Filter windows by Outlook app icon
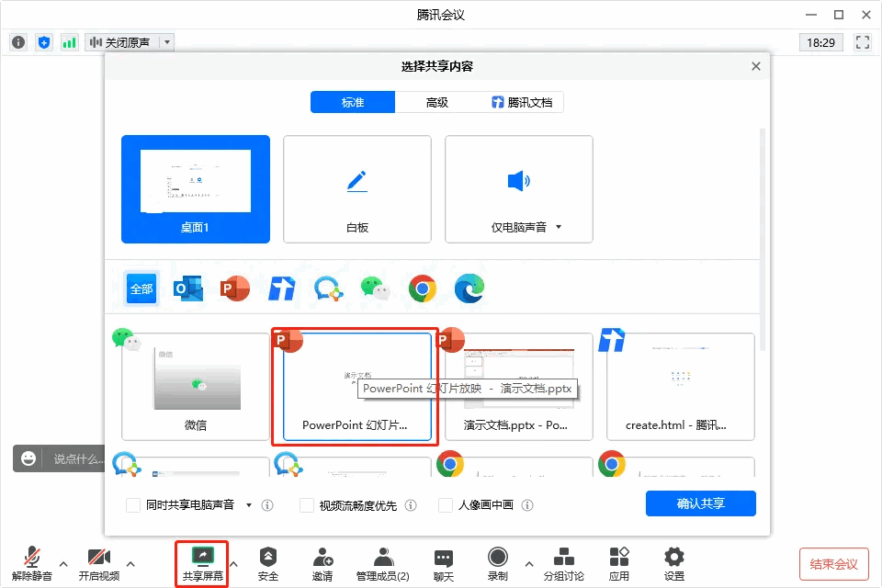Image resolution: width=882 pixels, height=588 pixels. tap(188, 288)
